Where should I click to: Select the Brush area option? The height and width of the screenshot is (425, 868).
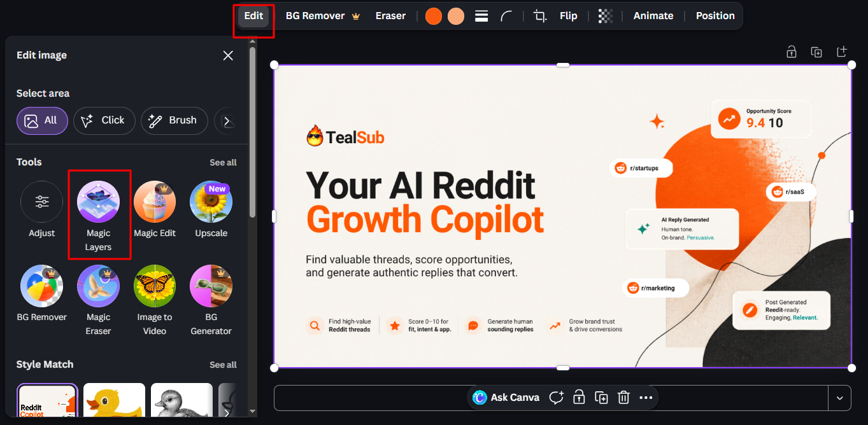(x=174, y=120)
